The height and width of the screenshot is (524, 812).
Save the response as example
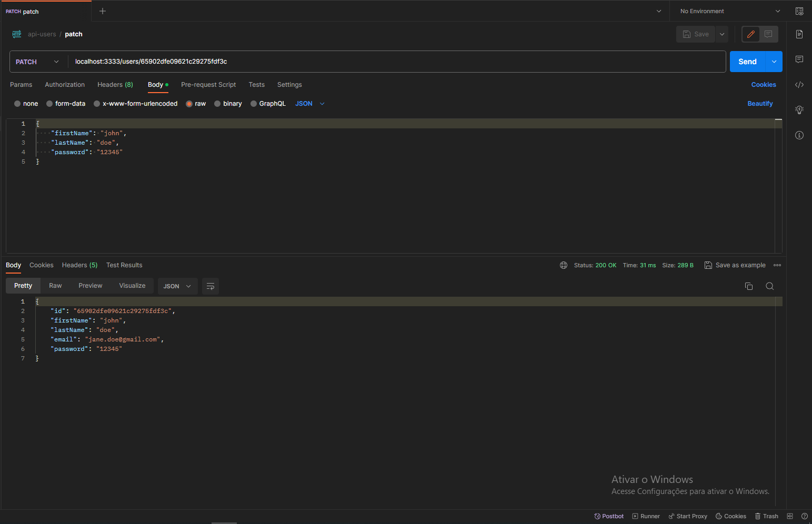[x=735, y=265]
